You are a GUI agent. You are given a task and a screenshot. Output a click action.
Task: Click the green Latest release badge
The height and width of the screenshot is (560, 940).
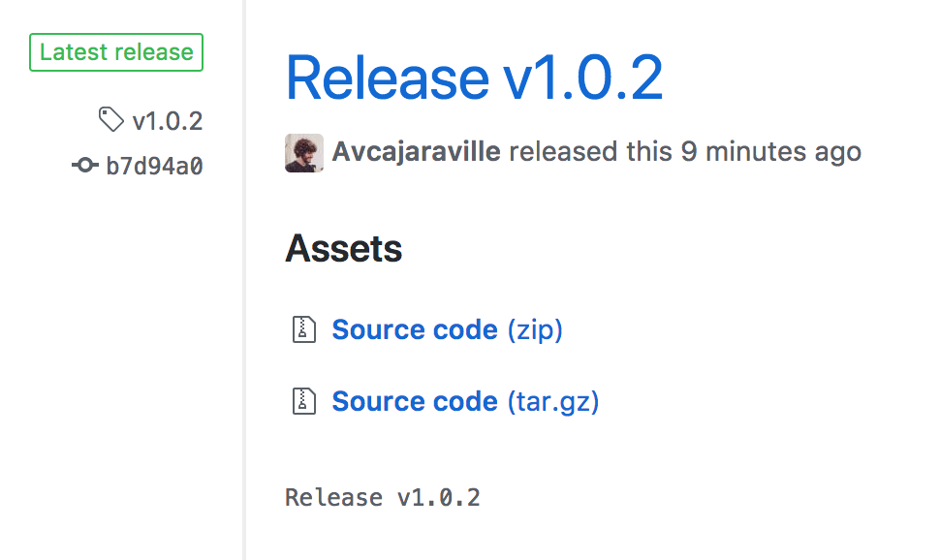click(x=115, y=52)
